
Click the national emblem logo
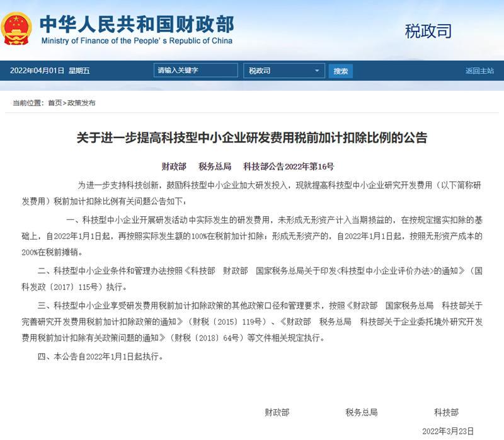(x=17, y=28)
